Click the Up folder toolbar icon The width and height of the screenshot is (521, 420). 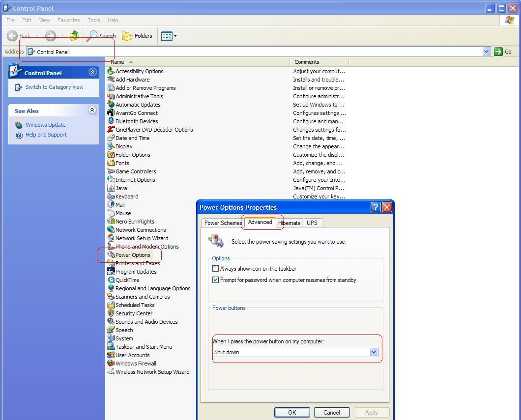click(74, 36)
